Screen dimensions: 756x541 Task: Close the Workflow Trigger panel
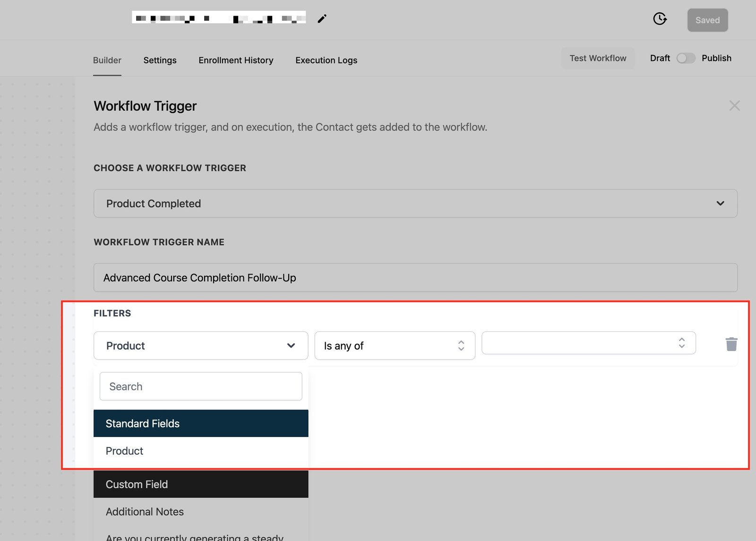pyautogui.click(x=734, y=106)
